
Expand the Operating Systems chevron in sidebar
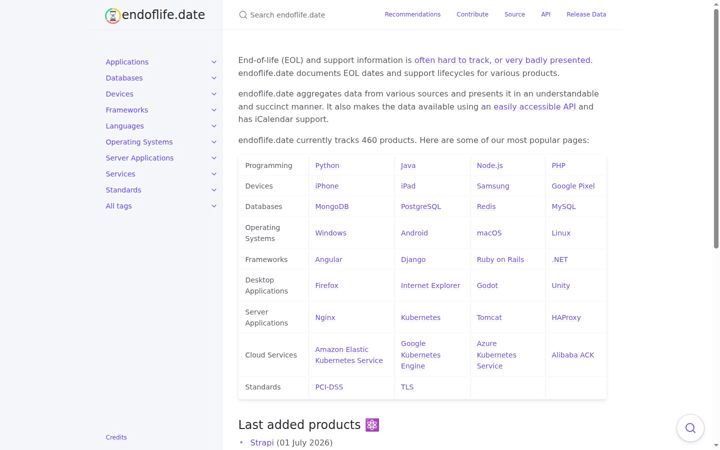[214, 142]
